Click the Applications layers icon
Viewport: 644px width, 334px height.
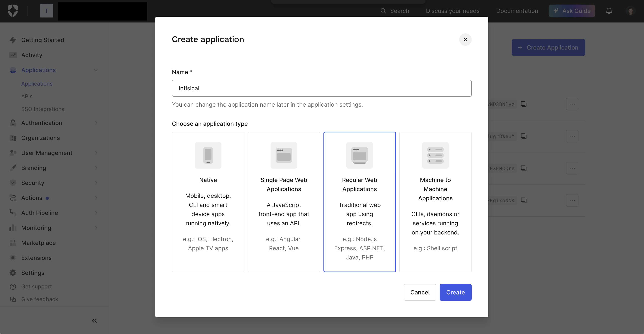[13, 70]
